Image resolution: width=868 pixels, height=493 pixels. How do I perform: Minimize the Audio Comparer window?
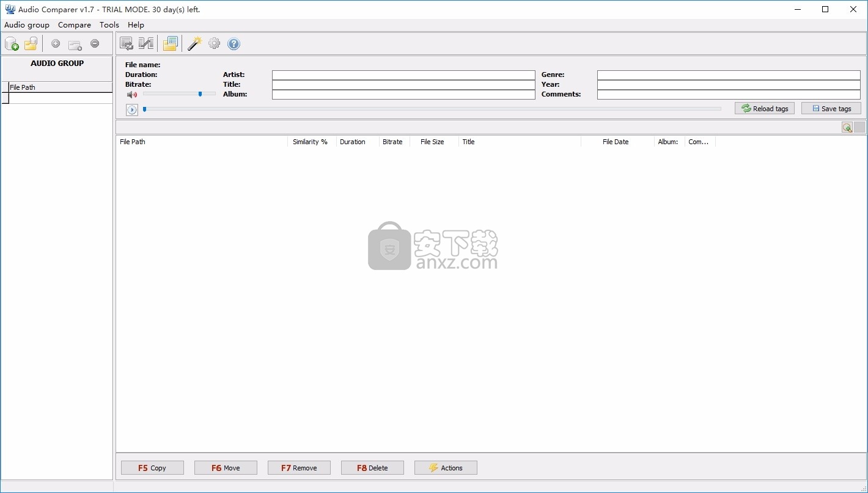[x=797, y=9]
